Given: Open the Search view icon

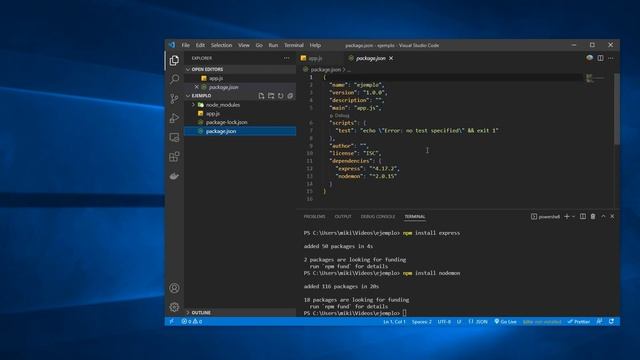Looking at the screenshot, I should [174, 79].
